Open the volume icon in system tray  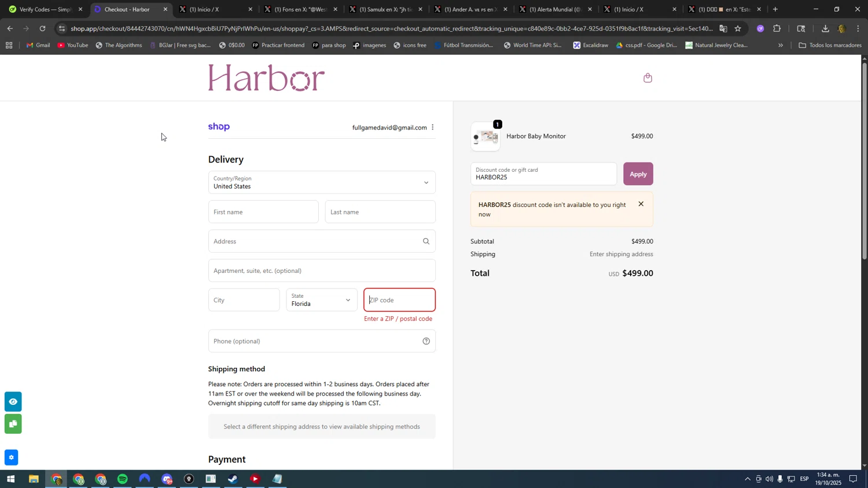tap(769, 479)
